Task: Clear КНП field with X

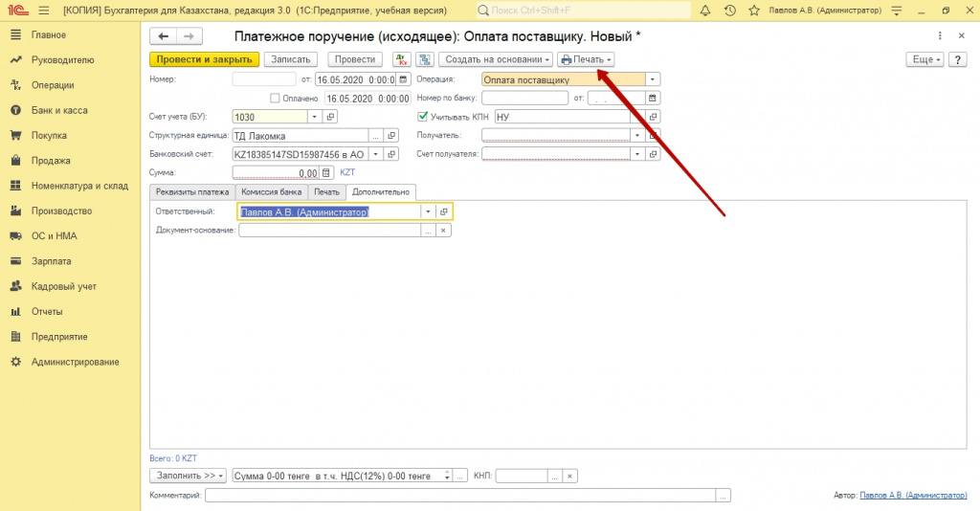Action: tap(569, 476)
